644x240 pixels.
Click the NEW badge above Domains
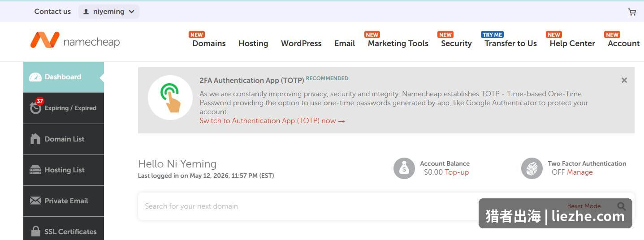click(x=196, y=34)
